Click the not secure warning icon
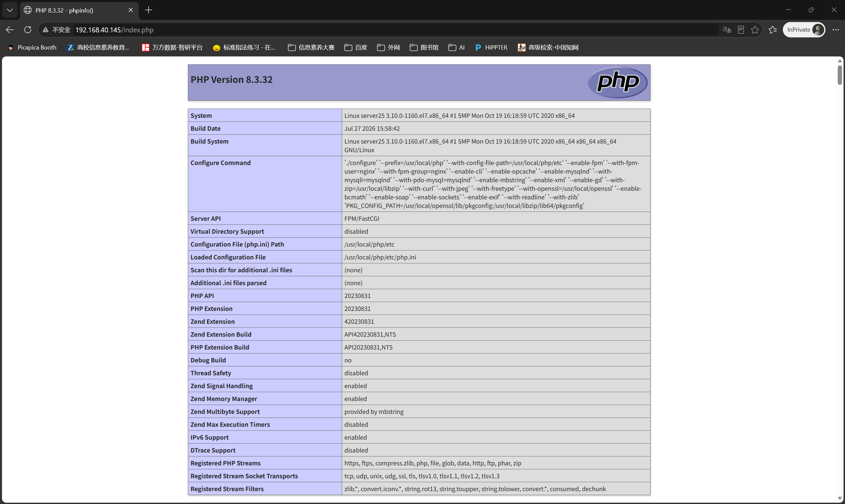The width and height of the screenshot is (845, 504). pos(46,30)
